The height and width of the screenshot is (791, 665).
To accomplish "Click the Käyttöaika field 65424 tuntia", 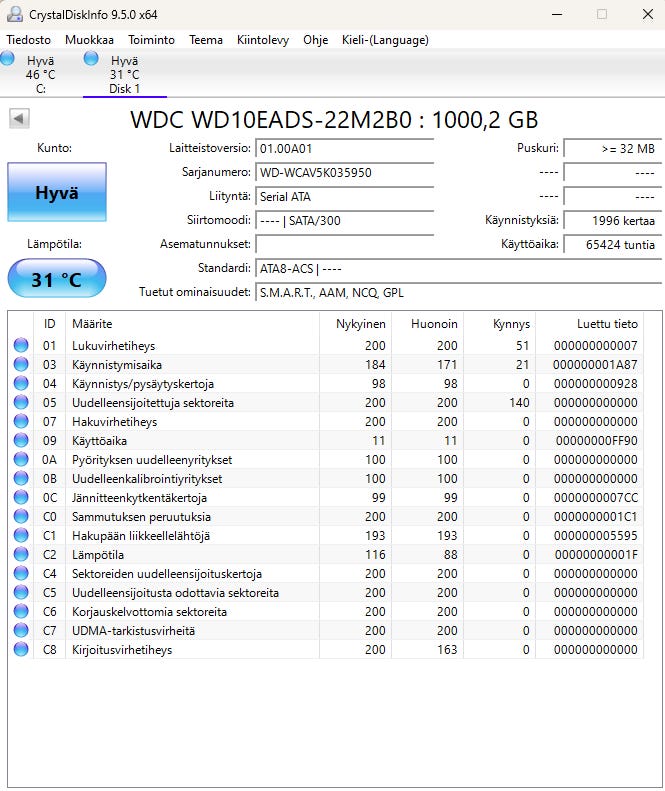I will click(x=612, y=245).
